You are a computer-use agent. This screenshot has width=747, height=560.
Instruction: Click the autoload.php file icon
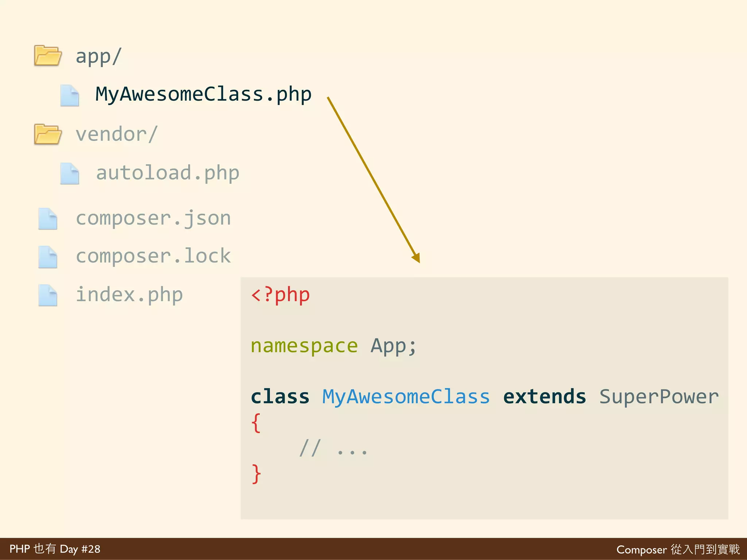pyautogui.click(x=70, y=174)
